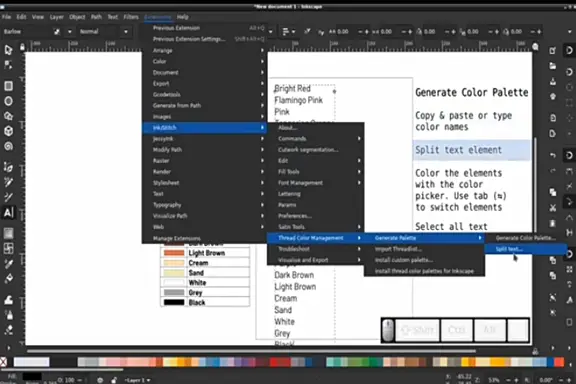Select the 3D box tool

[x=8, y=131]
